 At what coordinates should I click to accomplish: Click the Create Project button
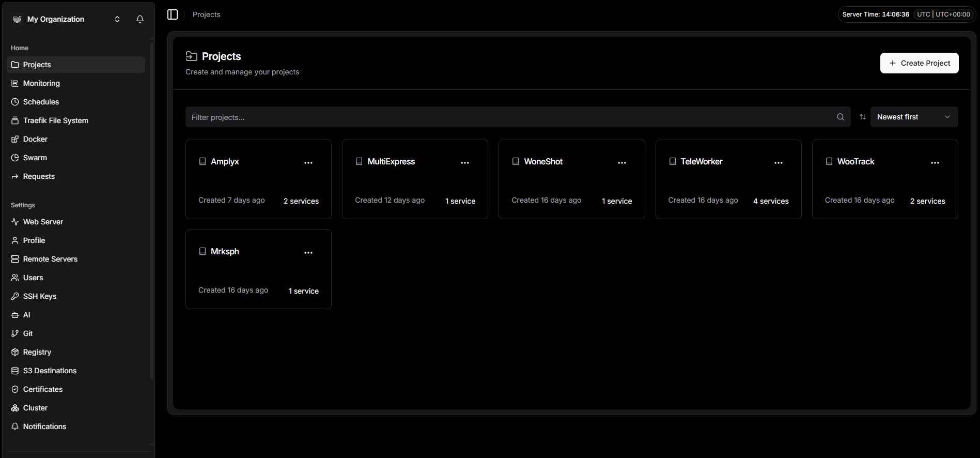click(919, 63)
